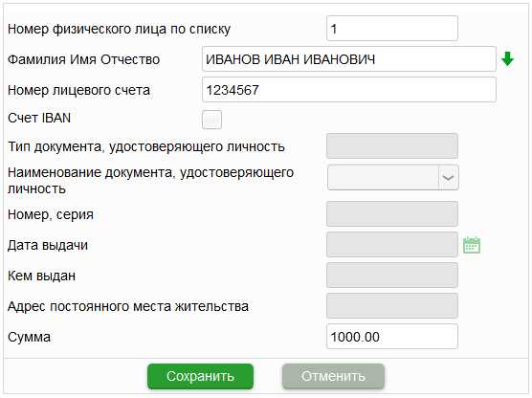
Task: Click the Сохранить button
Action: point(200,376)
